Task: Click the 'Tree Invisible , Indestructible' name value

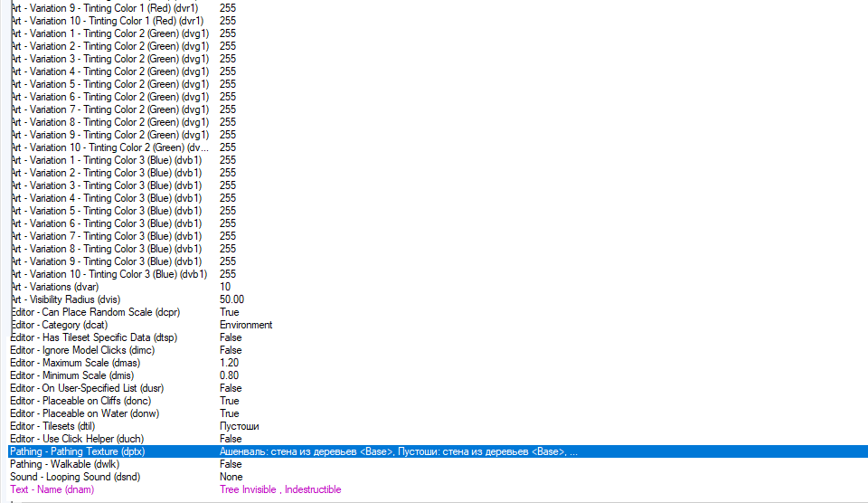Action: pyautogui.click(x=280, y=489)
